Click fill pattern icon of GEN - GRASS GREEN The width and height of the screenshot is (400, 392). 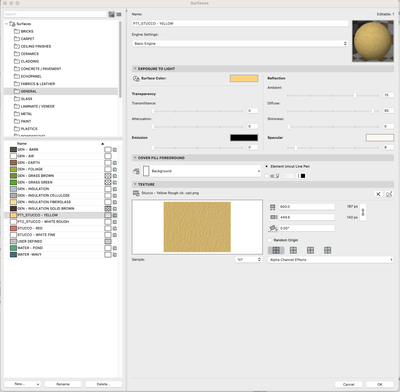(108, 182)
